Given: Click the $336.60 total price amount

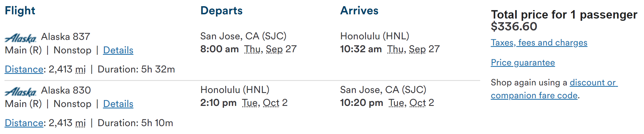Looking at the screenshot, I should [x=514, y=27].
